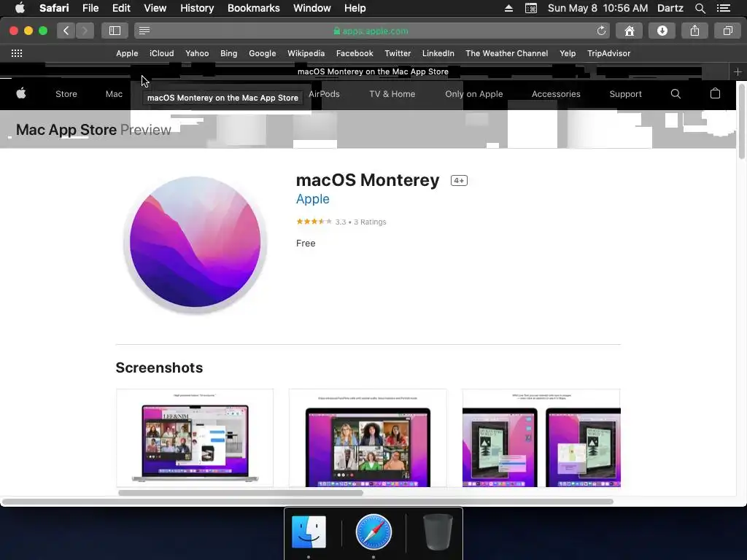747x560 pixels.
Task: Click the page vertical scrollbar
Action: pos(742,122)
